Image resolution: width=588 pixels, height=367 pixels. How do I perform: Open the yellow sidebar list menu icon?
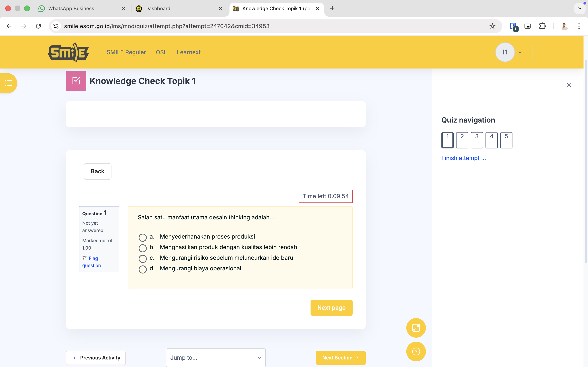click(9, 83)
